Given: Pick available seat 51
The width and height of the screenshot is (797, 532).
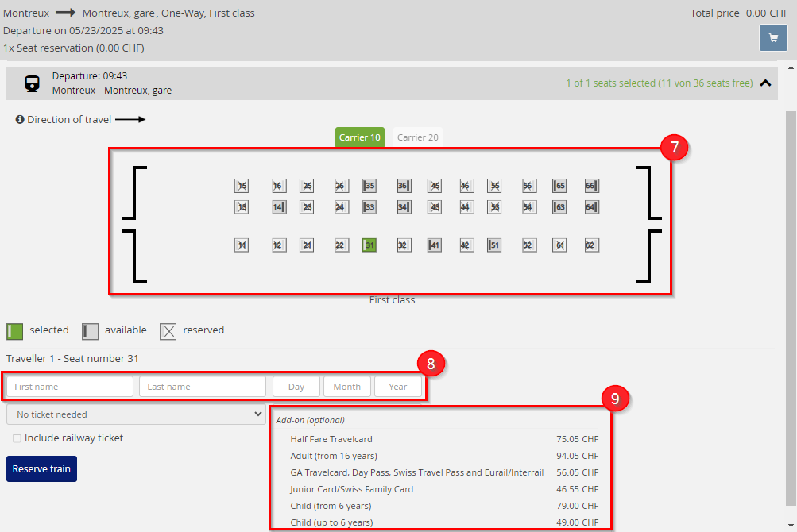Looking at the screenshot, I should (494, 245).
